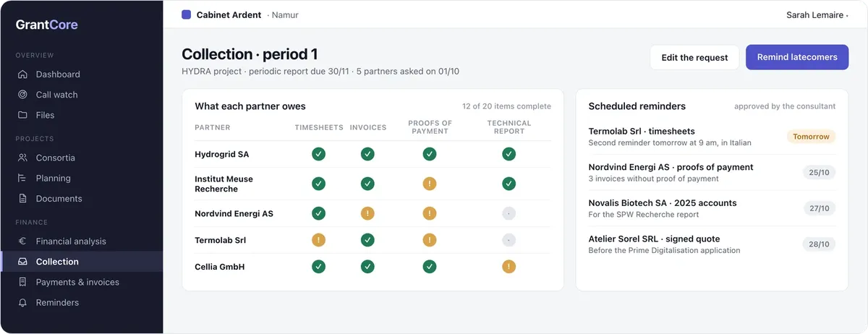Click the Reminders bell icon

(x=22, y=303)
